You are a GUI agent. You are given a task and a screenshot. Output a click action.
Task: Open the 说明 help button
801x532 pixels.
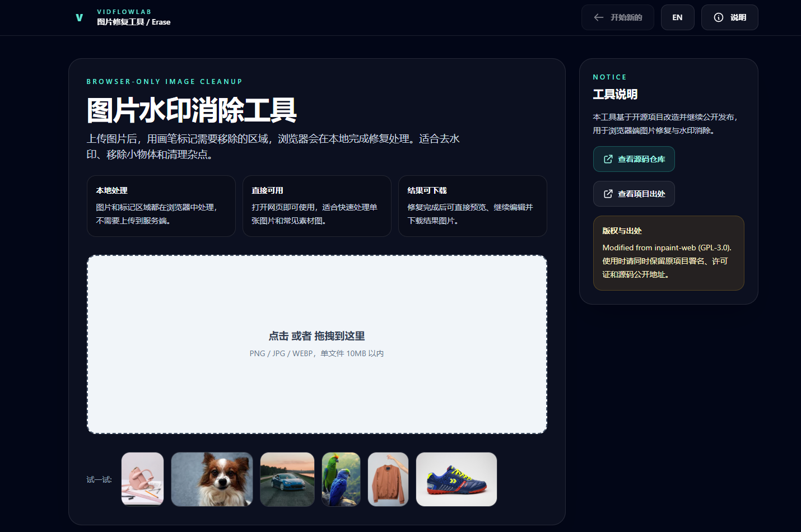click(x=729, y=17)
